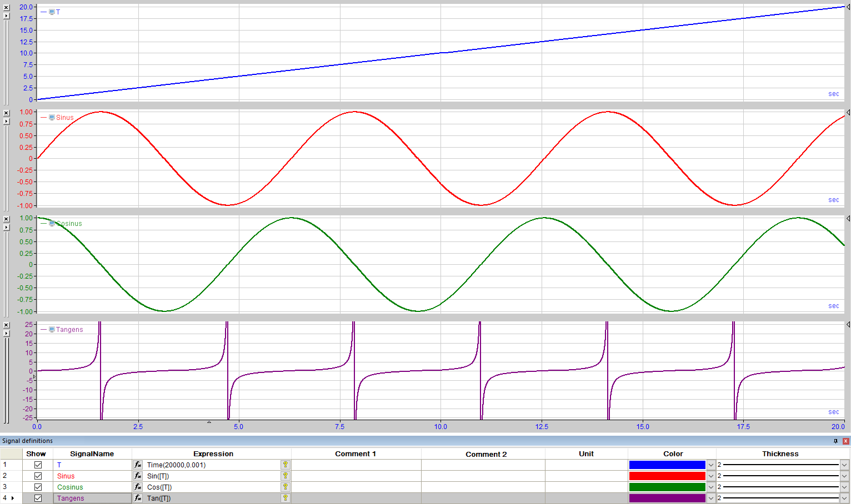Open the color dropdown for signal Cosinus
The image size is (851, 504).
(711, 487)
